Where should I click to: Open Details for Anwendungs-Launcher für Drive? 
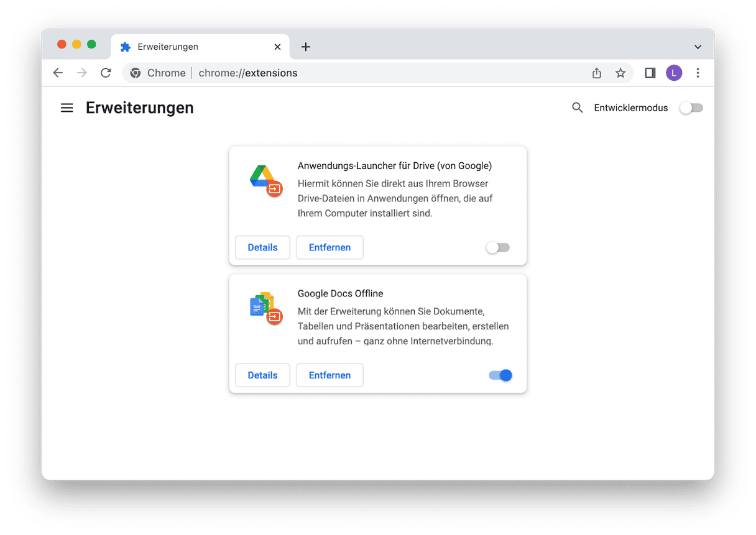click(262, 247)
